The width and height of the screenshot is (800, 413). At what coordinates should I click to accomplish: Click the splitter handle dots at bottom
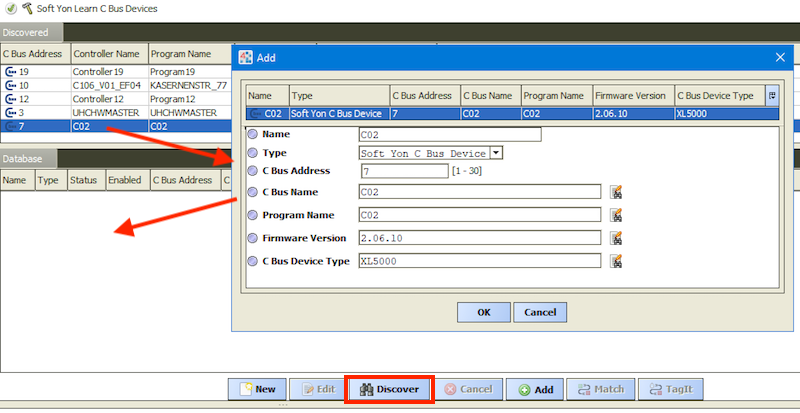pos(282,405)
